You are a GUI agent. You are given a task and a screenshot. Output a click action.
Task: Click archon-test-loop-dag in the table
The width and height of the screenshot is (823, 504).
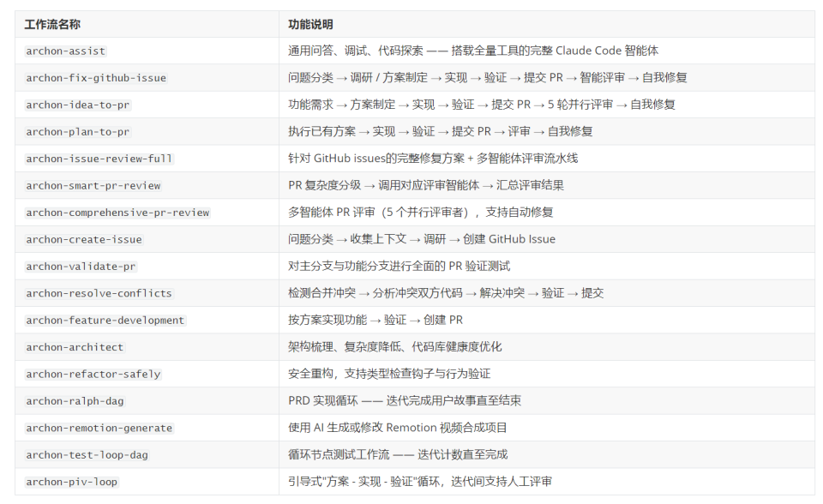click(87, 454)
